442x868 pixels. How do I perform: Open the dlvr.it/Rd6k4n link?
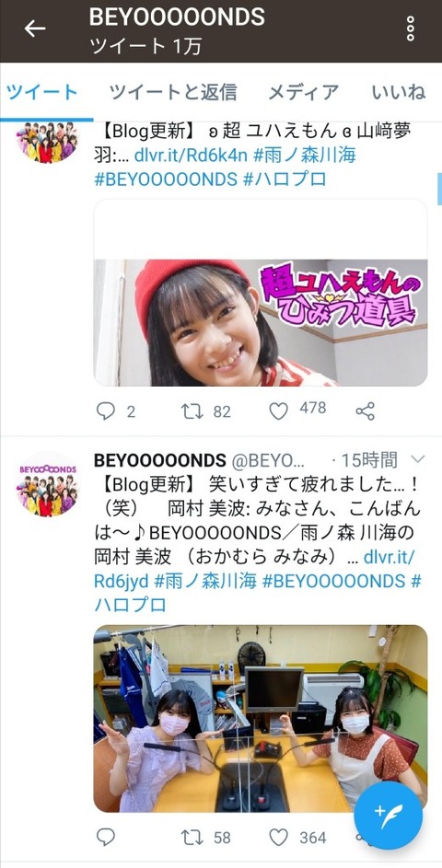coord(191,156)
